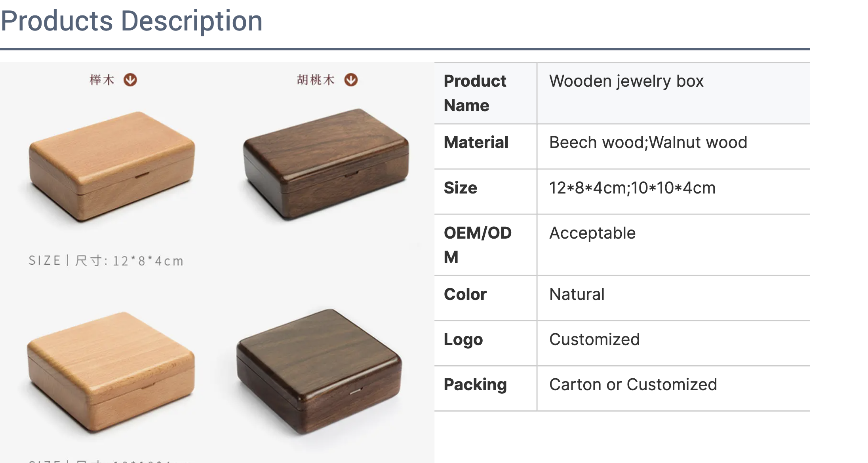Viewport: 868px width, 463px height.
Task: Click the Natural color value
Action: click(577, 294)
